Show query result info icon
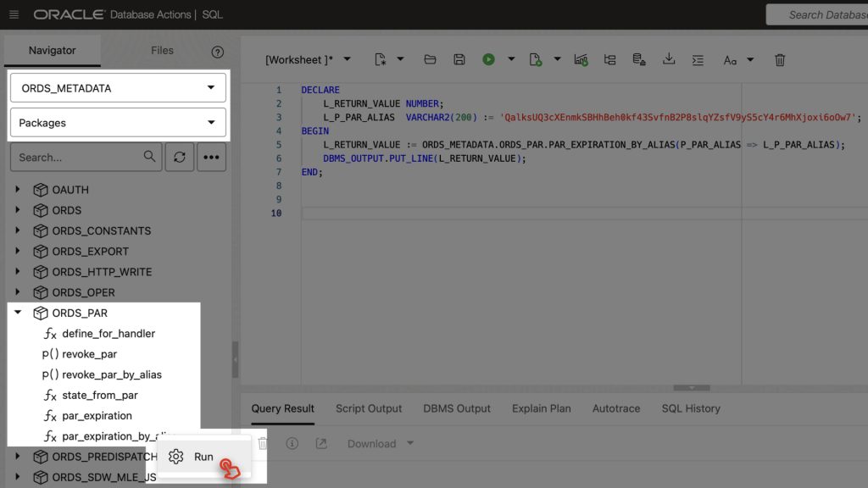The height and width of the screenshot is (488, 868). 292,443
